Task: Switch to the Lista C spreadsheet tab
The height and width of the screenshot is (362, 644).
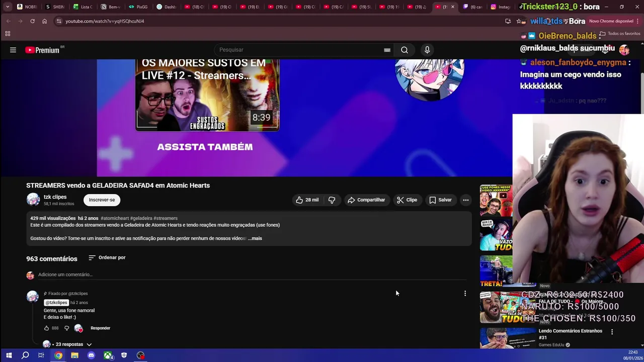Action: (83, 7)
